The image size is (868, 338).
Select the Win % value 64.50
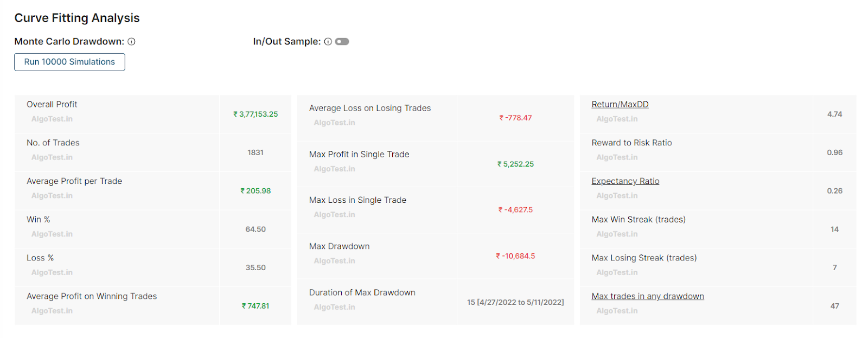point(256,229)
